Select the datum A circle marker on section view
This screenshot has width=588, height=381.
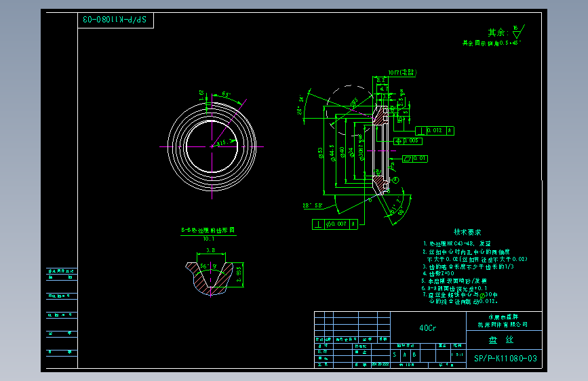[395, 180]
